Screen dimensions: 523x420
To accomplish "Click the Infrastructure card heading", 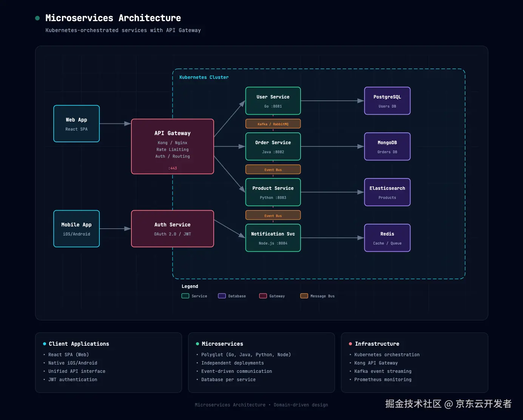I will click(377, 344).
